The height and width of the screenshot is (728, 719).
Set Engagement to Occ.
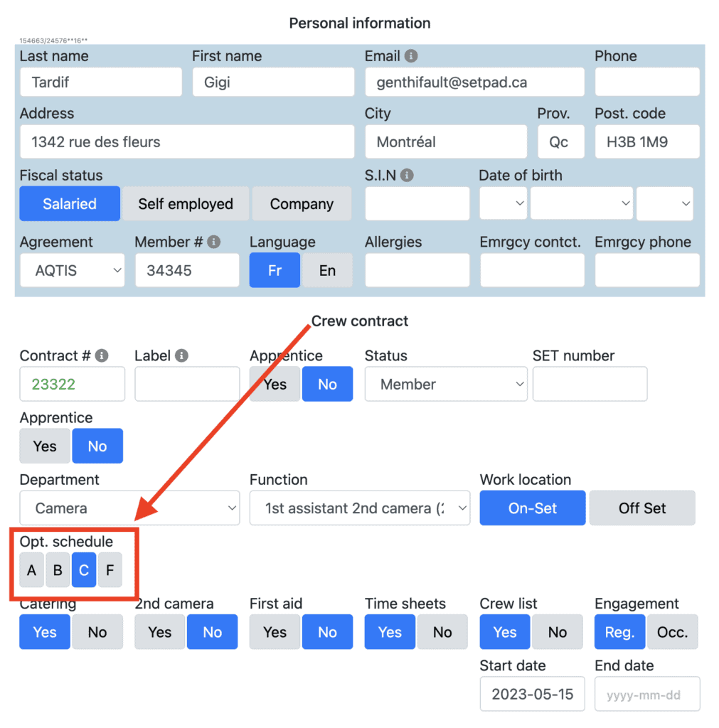click(x=672, y=632)
